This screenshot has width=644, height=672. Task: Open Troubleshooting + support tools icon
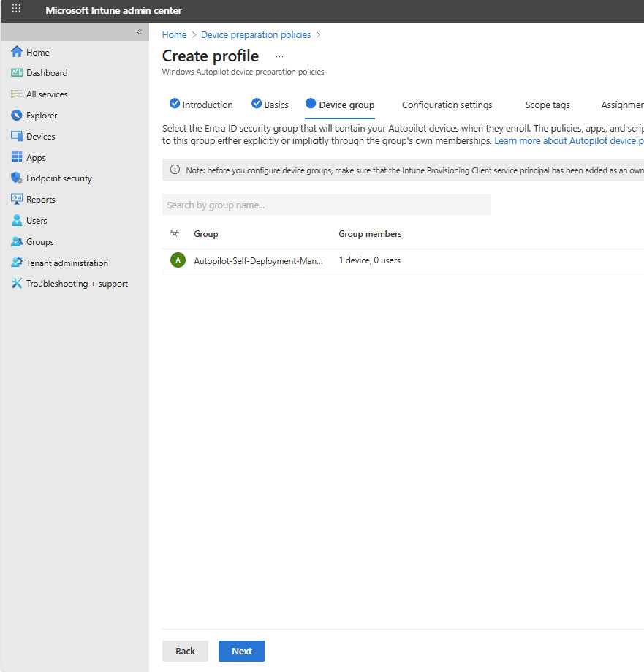(17, 284)
